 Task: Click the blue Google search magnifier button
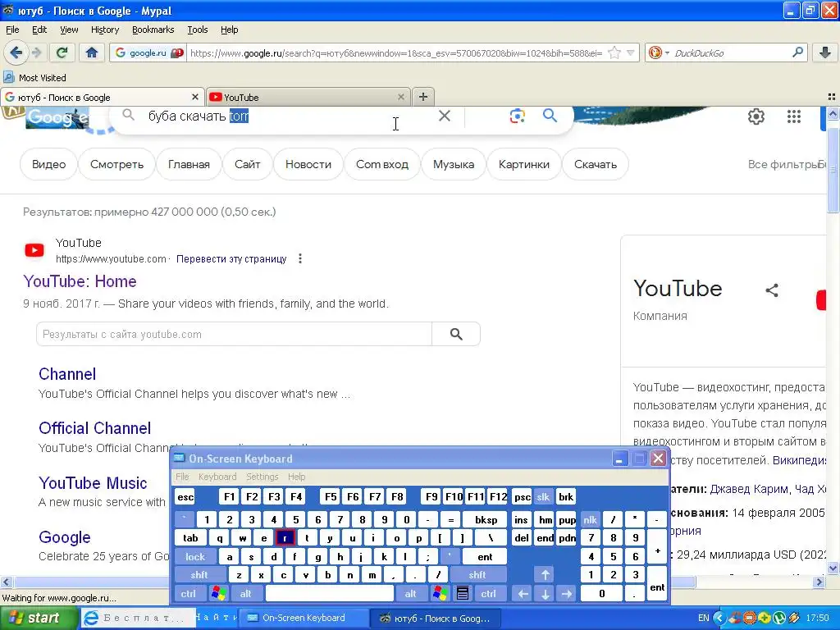click(x=550, y=115)
